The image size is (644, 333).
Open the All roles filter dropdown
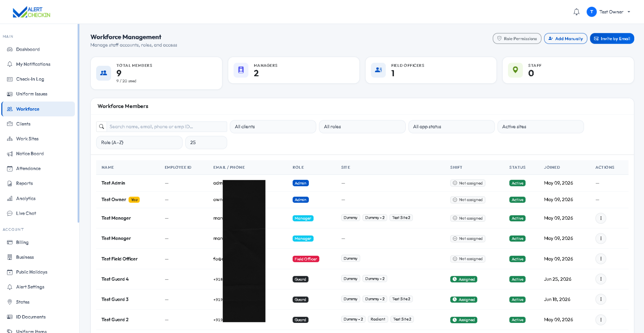pos(362,127)
